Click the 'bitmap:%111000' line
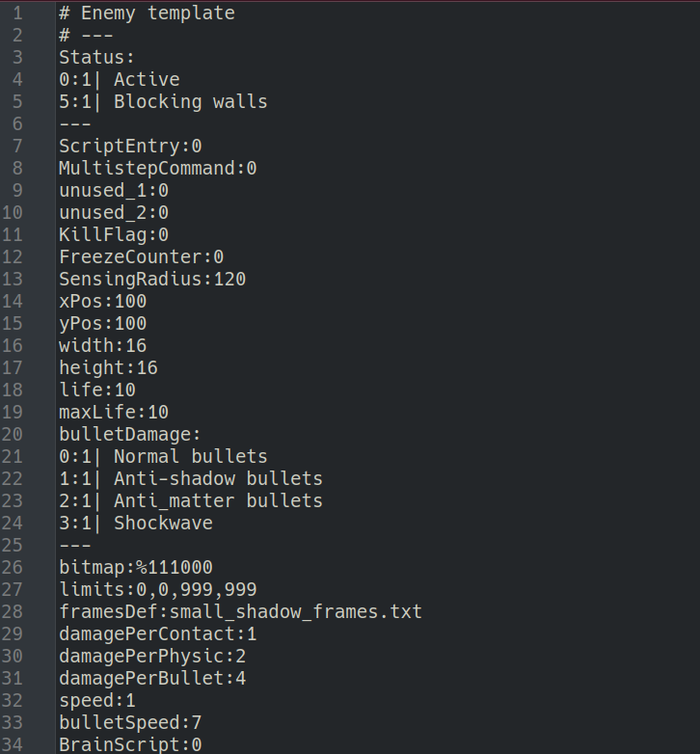This screenshot has width=700, height=754. coord(136,567)
